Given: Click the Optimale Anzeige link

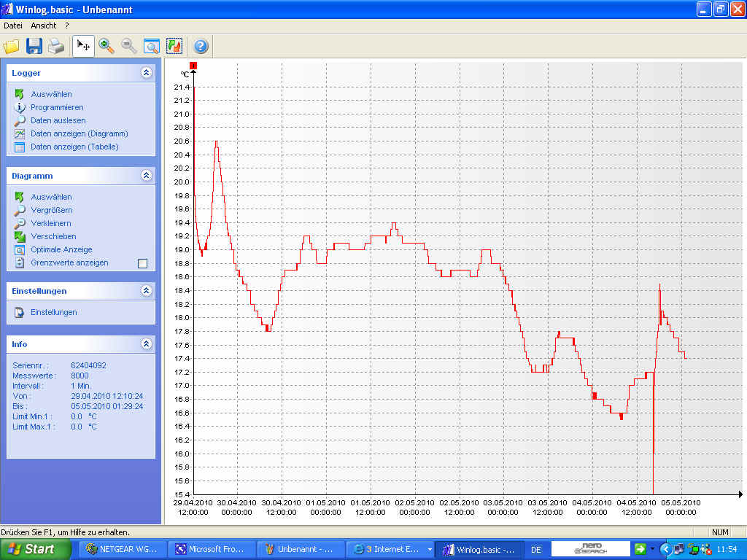Looking at the screenshot, I should (61, 249).
